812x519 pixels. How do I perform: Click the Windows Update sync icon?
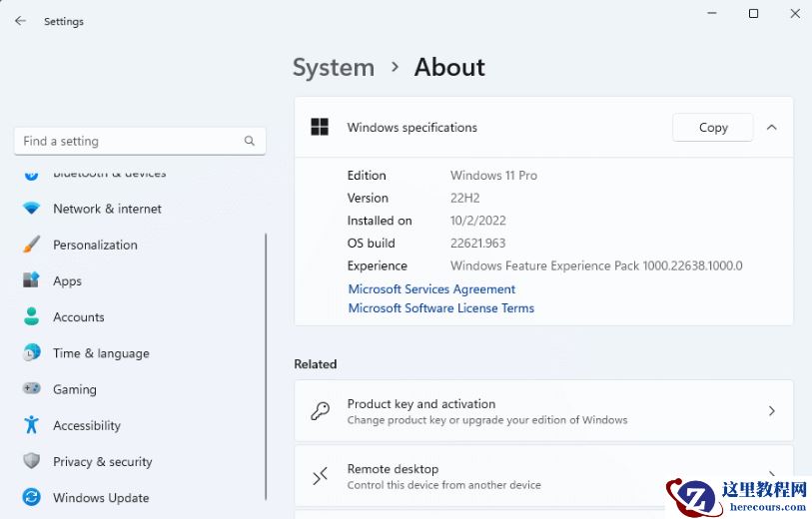[x=31, y=497]
